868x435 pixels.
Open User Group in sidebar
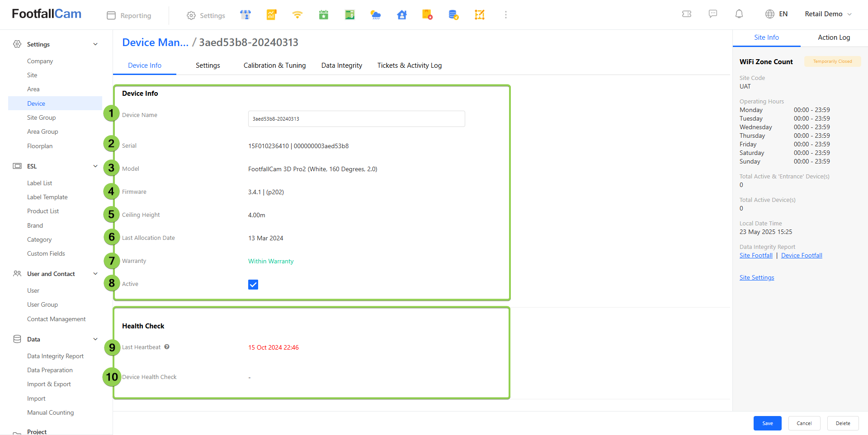point(42,304)
